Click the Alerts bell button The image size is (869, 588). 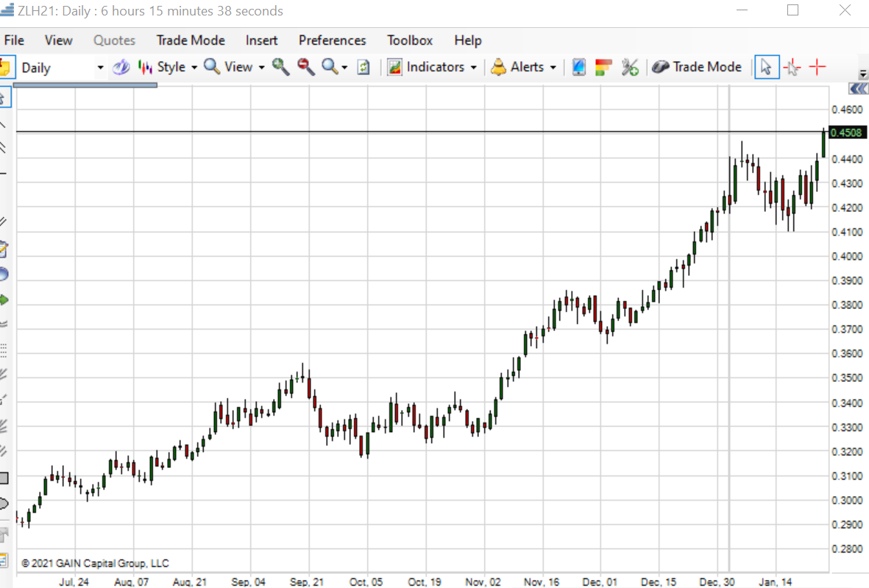517,68
